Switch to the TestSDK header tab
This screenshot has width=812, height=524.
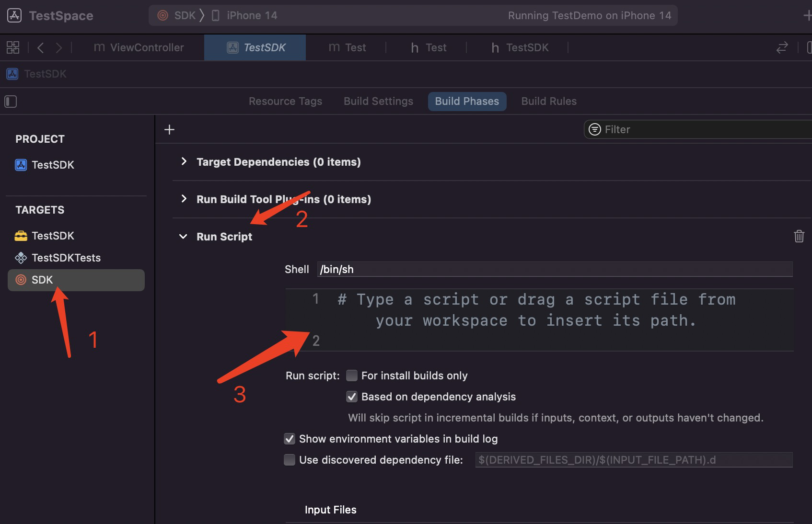pyautogui.click(x=520, y=47)
